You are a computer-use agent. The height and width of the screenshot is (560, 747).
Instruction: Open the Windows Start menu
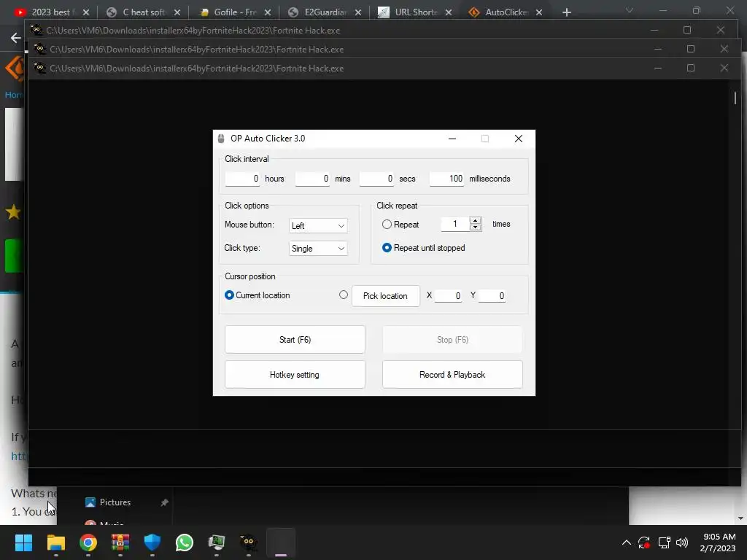[x=23, y=542]
